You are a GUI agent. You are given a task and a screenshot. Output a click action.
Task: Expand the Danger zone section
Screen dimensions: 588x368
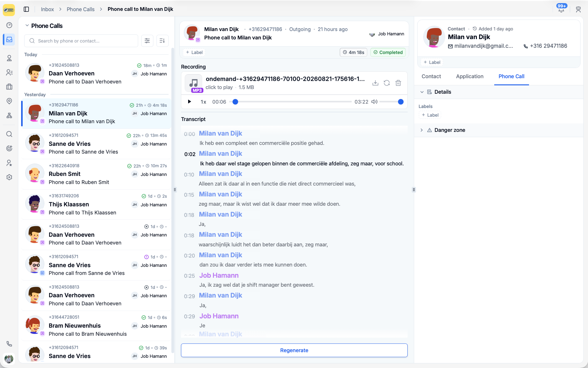(x=422, y=130)
